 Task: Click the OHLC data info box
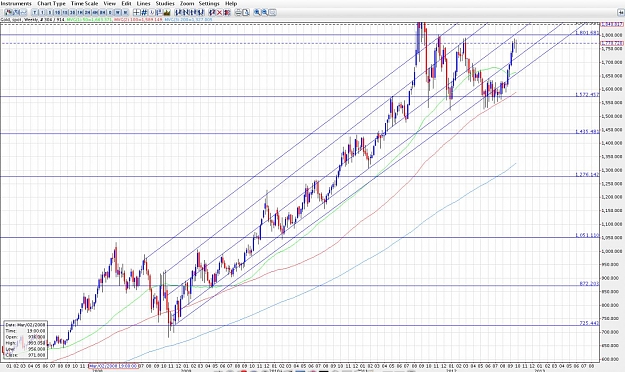pyautogui.click(x=26, y=339)
